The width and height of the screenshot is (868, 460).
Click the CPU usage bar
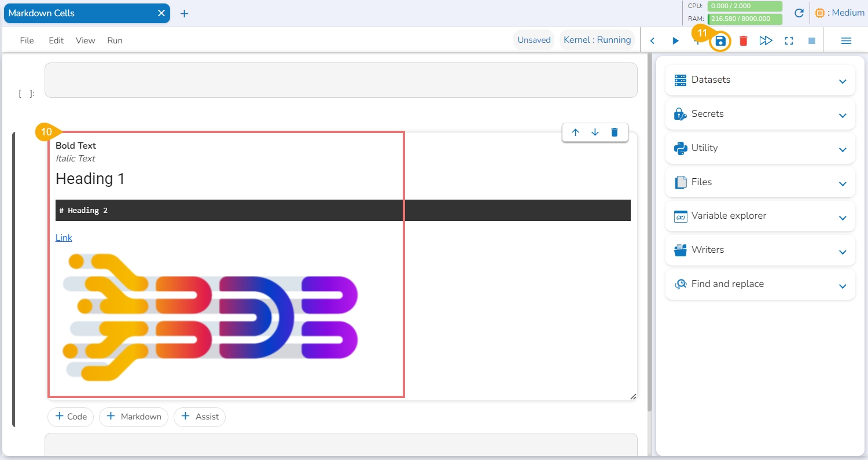[x=745, y=6]
